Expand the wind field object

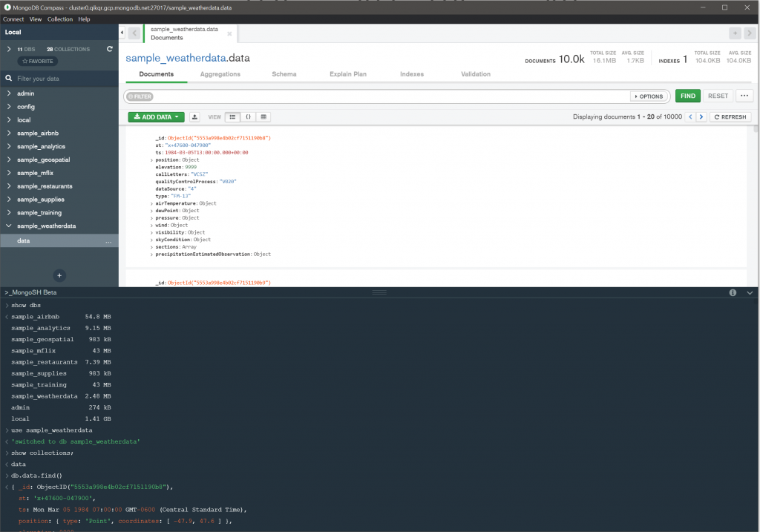(151, 226)
